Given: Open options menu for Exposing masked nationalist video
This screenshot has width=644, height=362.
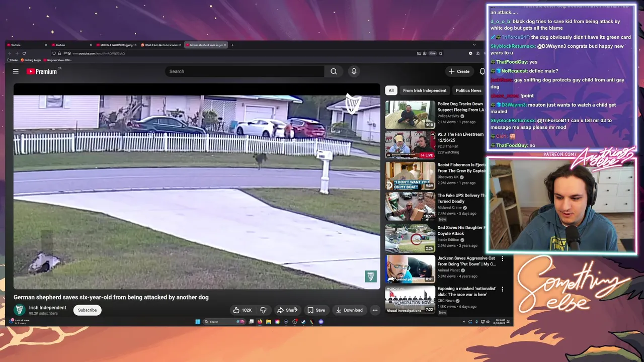Looking at the screenshot, I should click(x=502, y=290).
